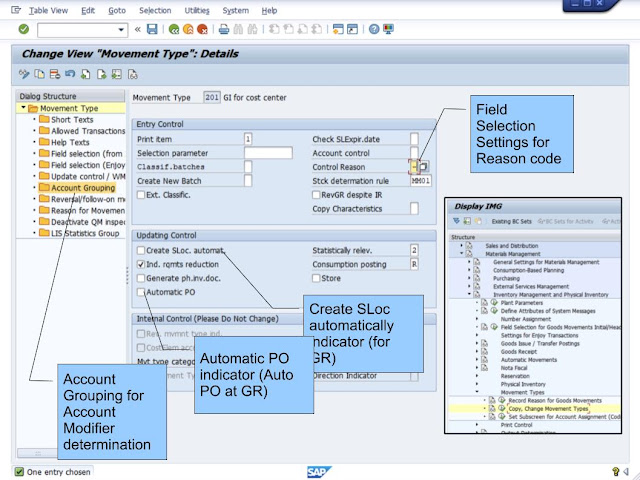The height and width of the screenshot is (480, 640).
Task: Click the red Cancel icon
Action: 202,29
